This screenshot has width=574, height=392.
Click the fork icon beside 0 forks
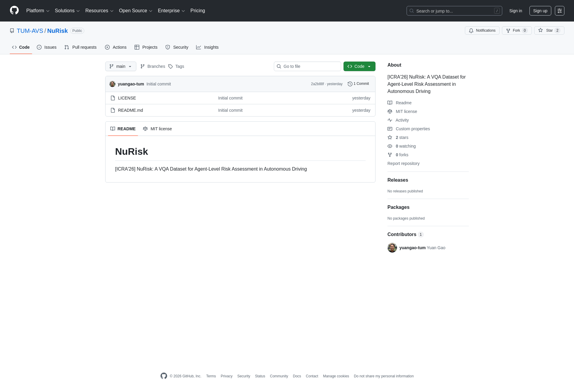[390, 155]
